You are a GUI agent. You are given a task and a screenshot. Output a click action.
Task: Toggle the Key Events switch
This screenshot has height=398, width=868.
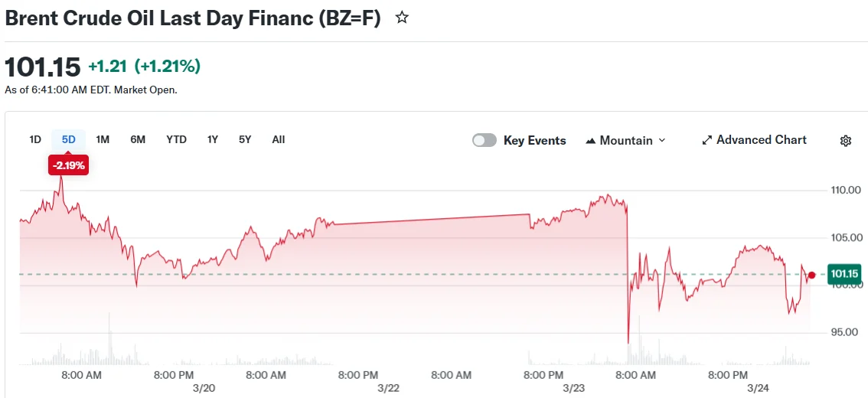(x=485, y=140)
